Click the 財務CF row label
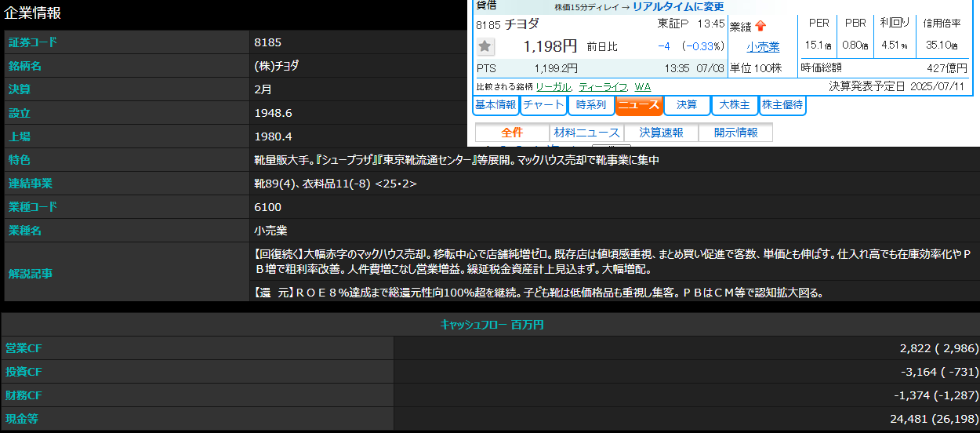This screenshot has height=433, width=980. pyautogui.click(x=24, y=395)
